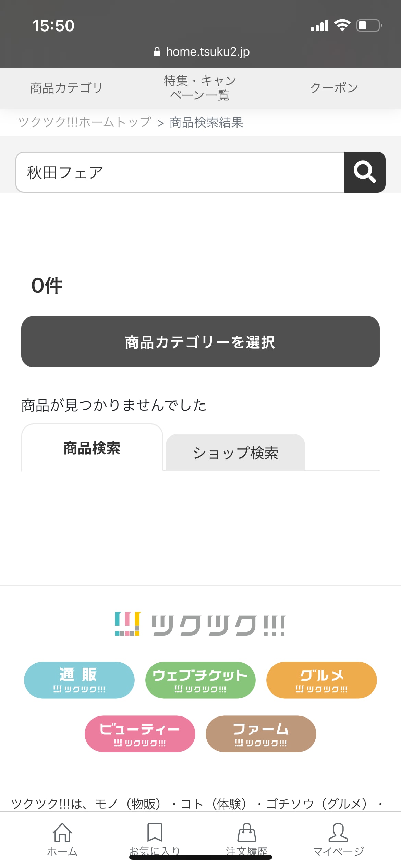
Task: Open クーポン in the top menu
Action: point(334,88)
